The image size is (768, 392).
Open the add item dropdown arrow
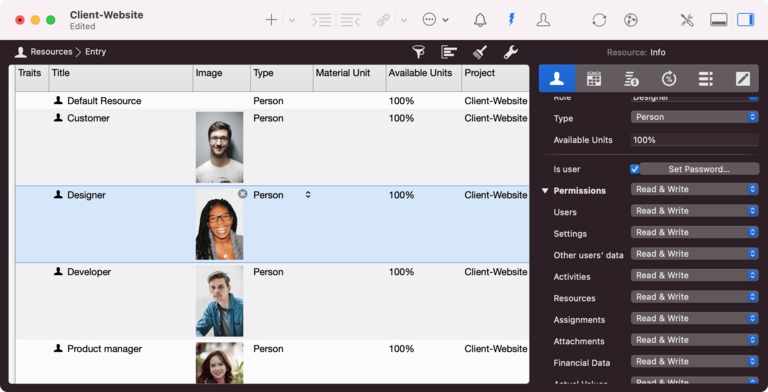tap(292, 21)
